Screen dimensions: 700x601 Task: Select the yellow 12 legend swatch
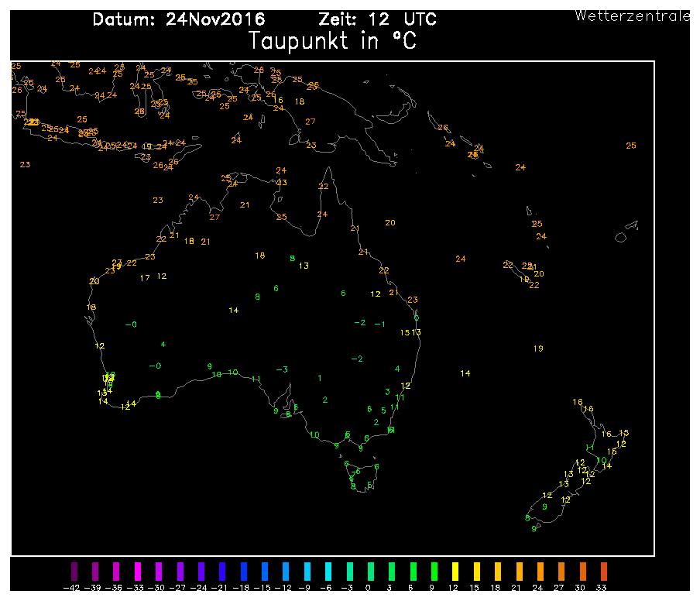click(x=455, y=572)
